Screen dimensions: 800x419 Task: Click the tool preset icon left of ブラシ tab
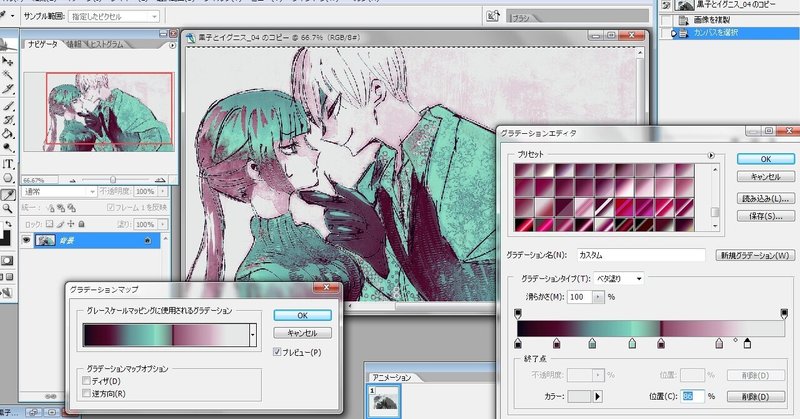pos(493,16)
